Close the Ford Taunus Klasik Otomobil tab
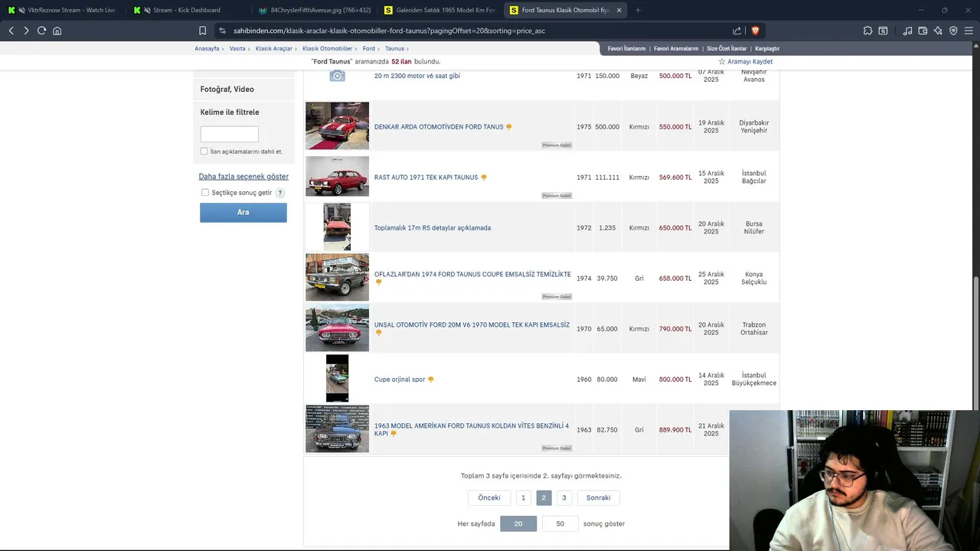Viewport: 980px width, 551px height. 619,10
